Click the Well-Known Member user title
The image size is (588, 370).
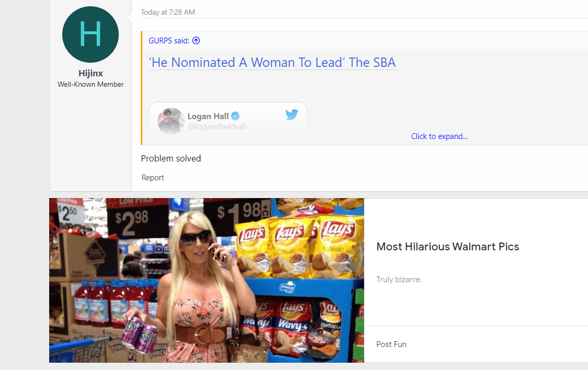click(x=91, y=84)
